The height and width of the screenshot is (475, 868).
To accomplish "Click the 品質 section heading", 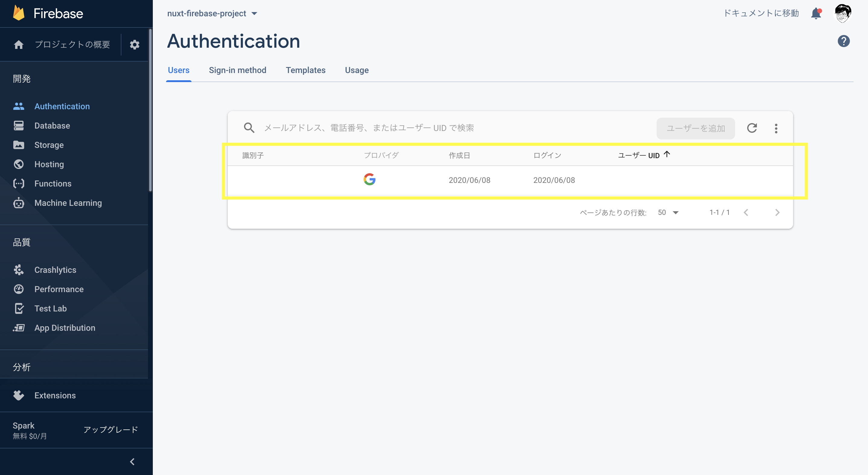I will (x=21, y=242).
